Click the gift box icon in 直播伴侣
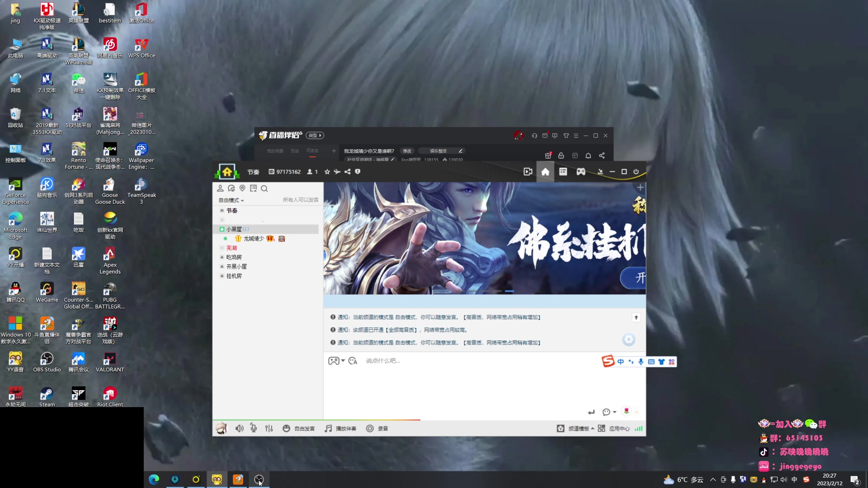Viewport: 868px width, 488px height. [x=548, y=155]
